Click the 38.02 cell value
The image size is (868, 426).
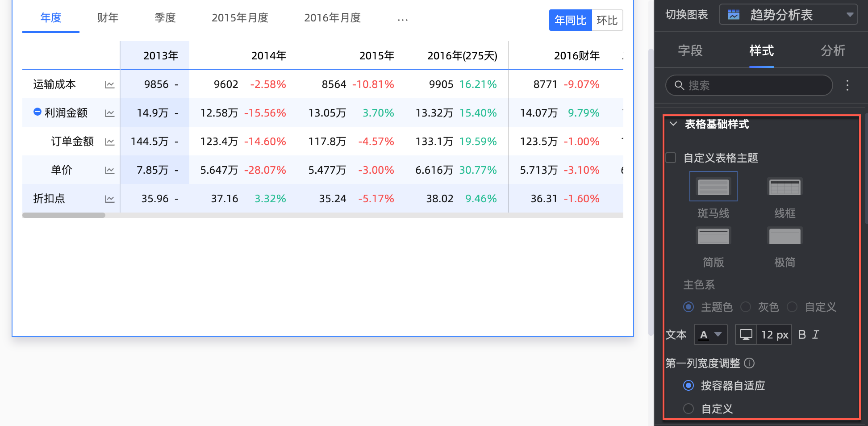point(440,199)
